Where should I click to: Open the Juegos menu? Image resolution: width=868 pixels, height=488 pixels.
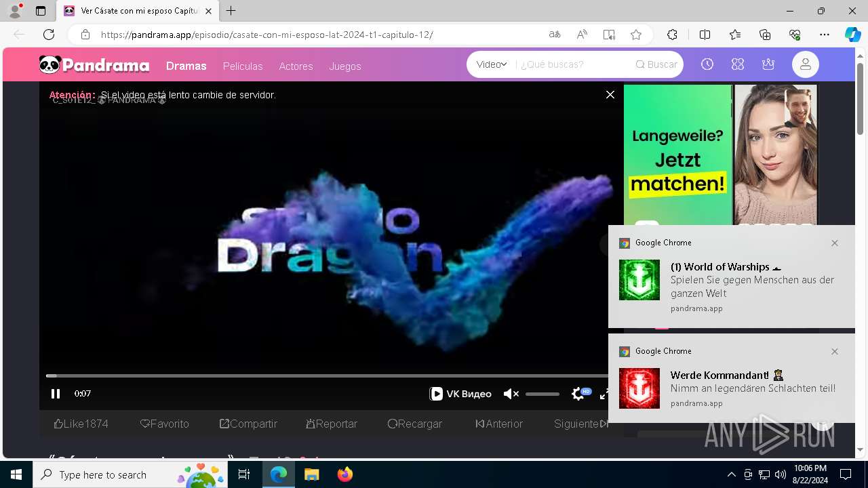(x=345, y=66)
